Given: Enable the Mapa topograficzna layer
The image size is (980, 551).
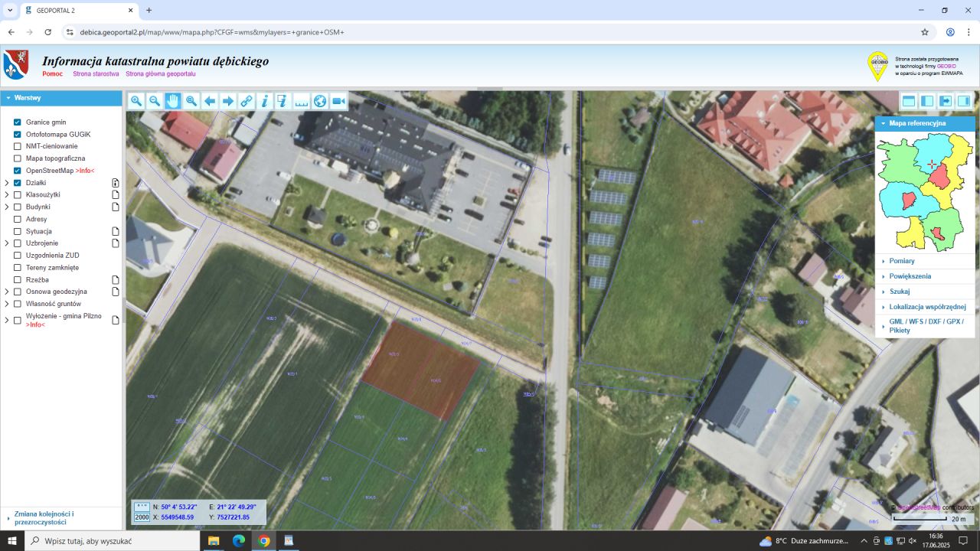Looking at the screenshot, I should pos(18,158).
